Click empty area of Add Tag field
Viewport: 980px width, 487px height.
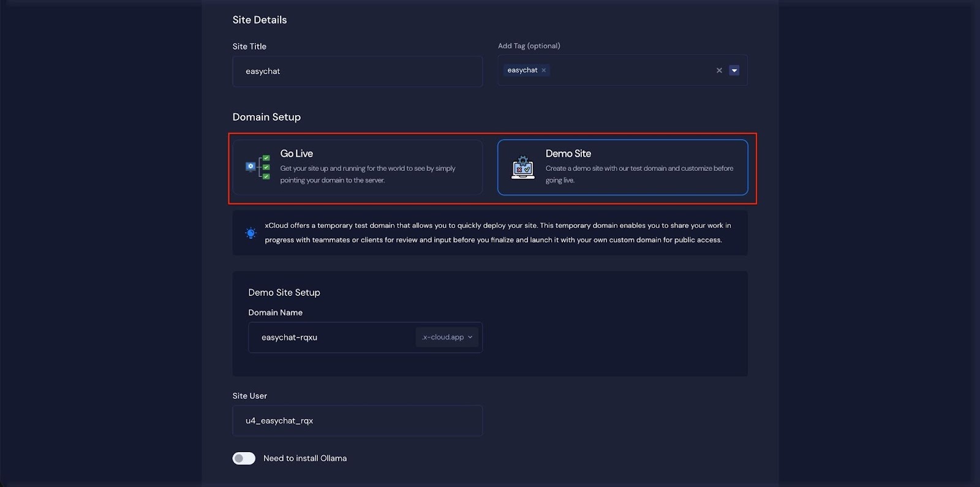point(631,70)
